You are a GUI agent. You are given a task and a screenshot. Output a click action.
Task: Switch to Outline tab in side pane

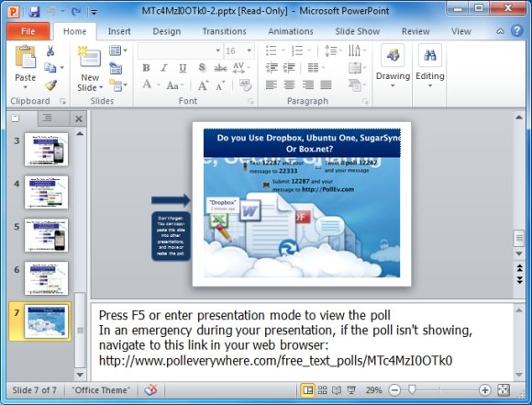[47, 118]
